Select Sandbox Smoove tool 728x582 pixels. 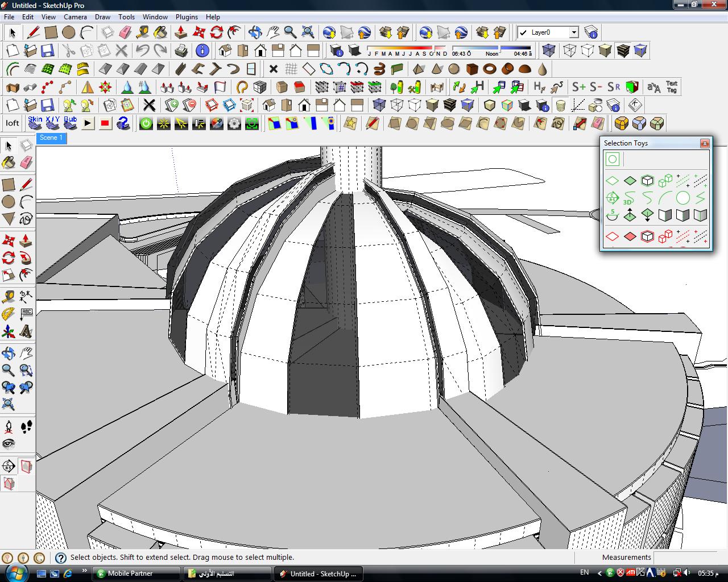tap(65, 69)
